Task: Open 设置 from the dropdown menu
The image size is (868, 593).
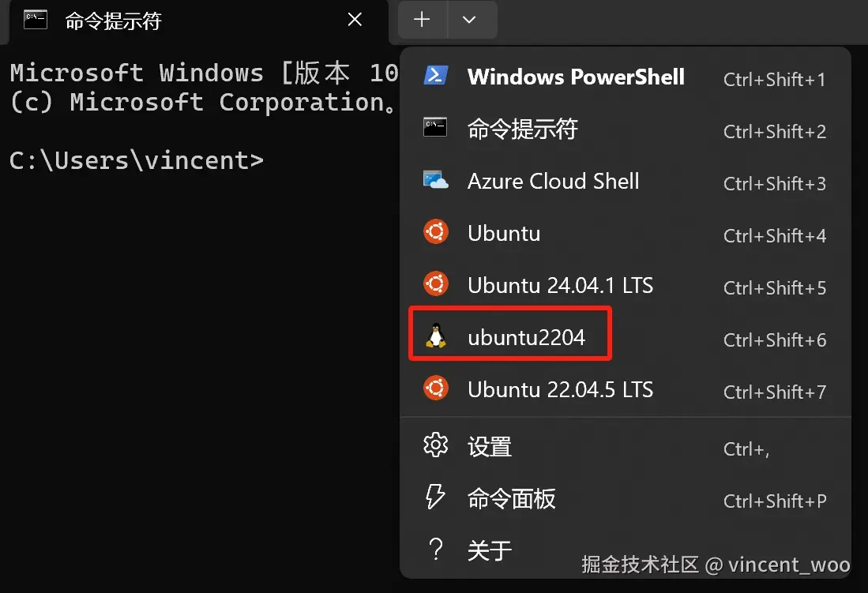Action: (x=490, y=447)
